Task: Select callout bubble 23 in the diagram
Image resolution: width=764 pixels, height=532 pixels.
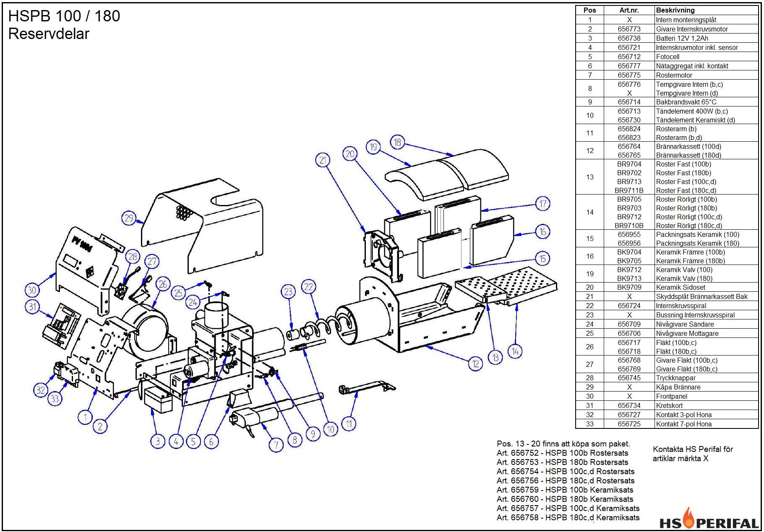Action: point(288,292)
